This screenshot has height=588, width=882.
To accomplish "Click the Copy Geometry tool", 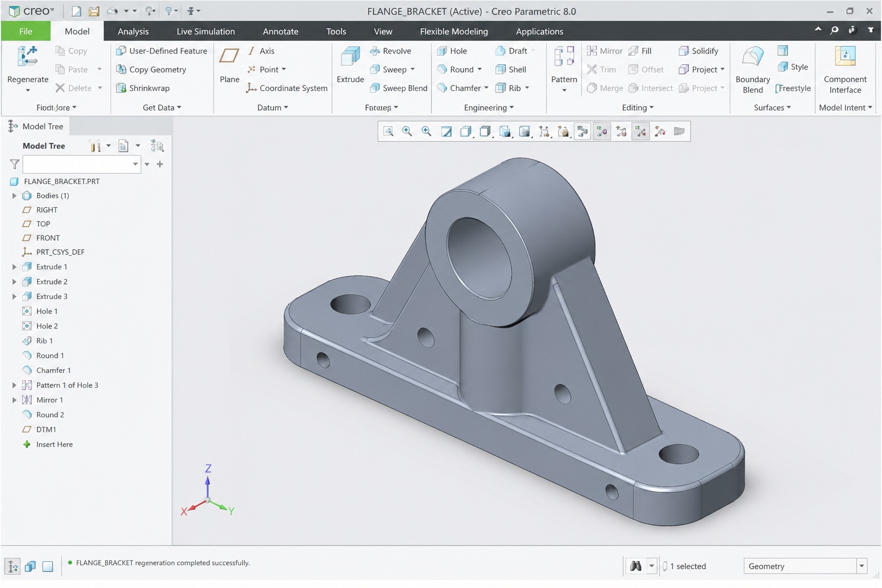I will click(x=151, y=69).
